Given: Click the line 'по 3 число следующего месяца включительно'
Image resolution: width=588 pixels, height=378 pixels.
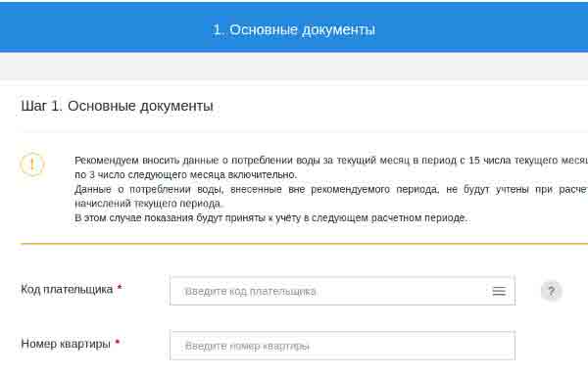Looking at the screenshot, I should (185, 175).
